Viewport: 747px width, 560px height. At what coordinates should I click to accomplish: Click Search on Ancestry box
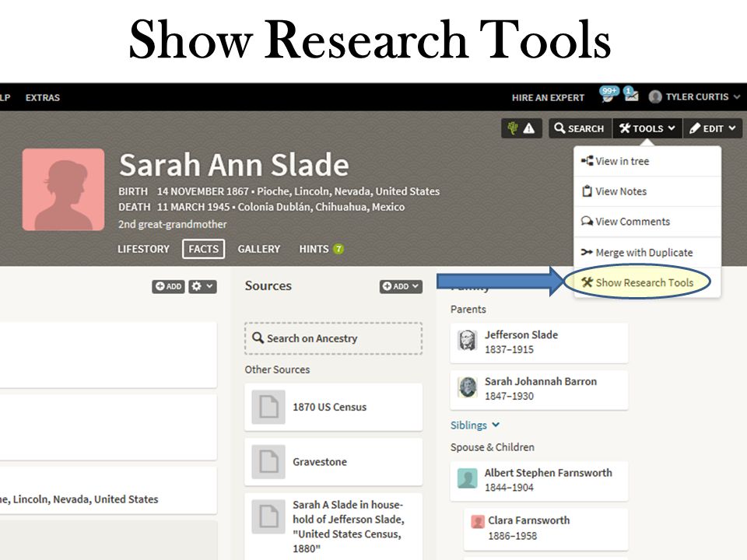point(334,338)
